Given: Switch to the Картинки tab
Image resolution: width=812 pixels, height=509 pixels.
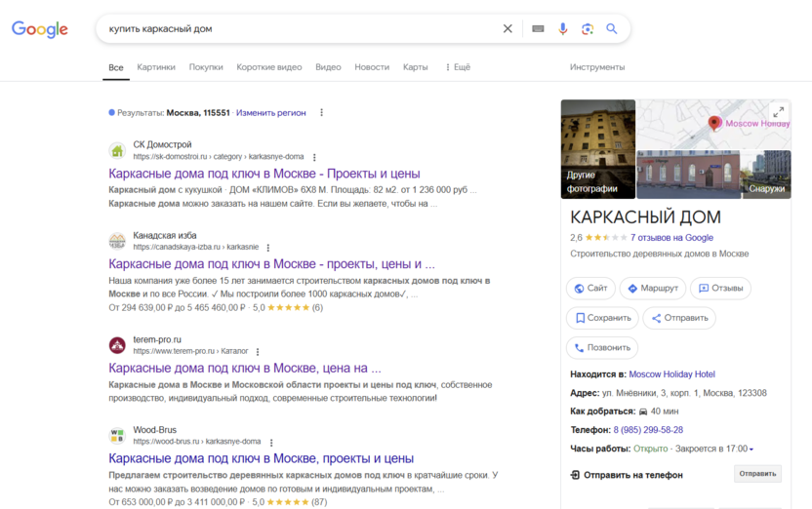Looking at the screenshot, I should click(x=156, y=67).
